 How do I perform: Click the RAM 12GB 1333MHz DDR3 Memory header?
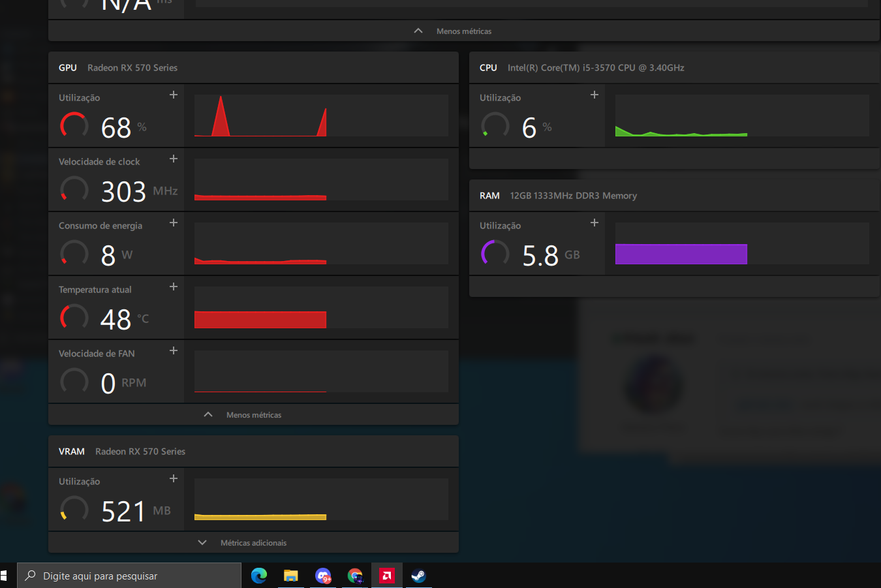pyautogui.click(x=675, y=196)
